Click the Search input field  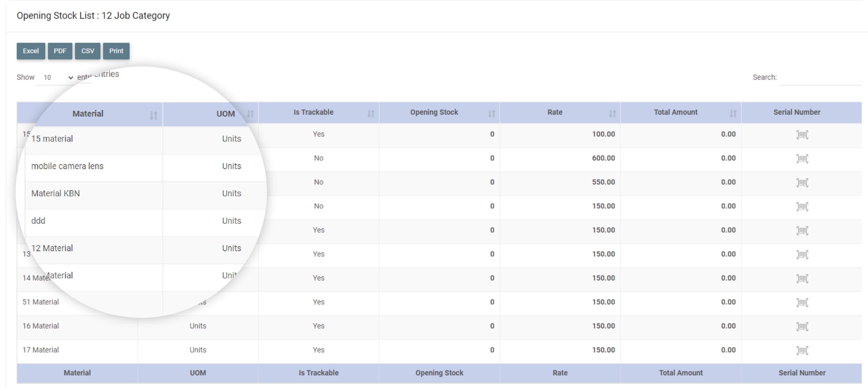(820, 78)
